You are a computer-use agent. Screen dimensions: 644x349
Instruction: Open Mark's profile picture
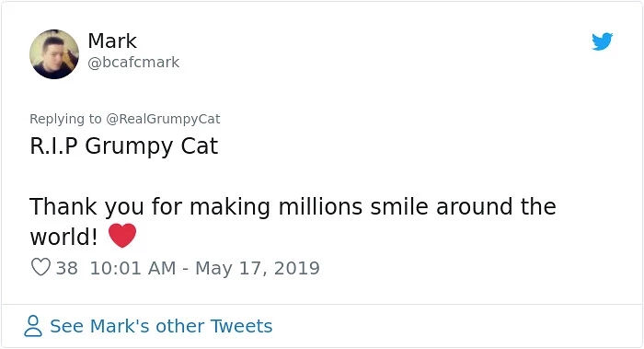54,53
